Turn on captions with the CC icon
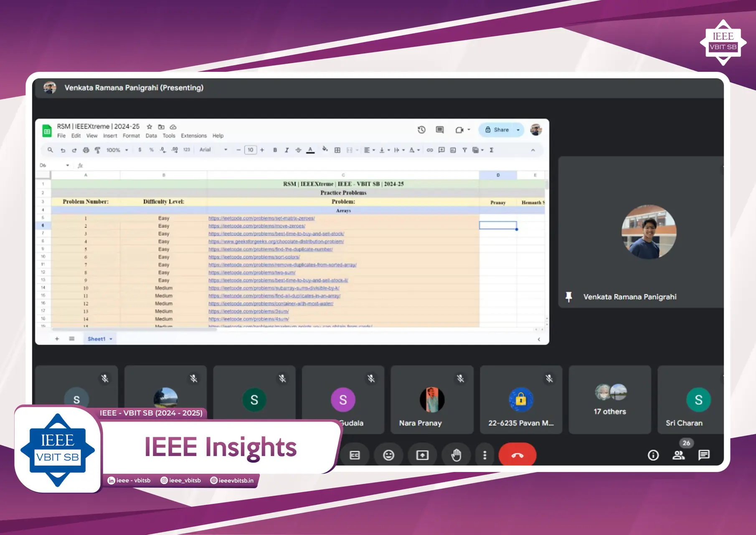 (x=354, y=455)
